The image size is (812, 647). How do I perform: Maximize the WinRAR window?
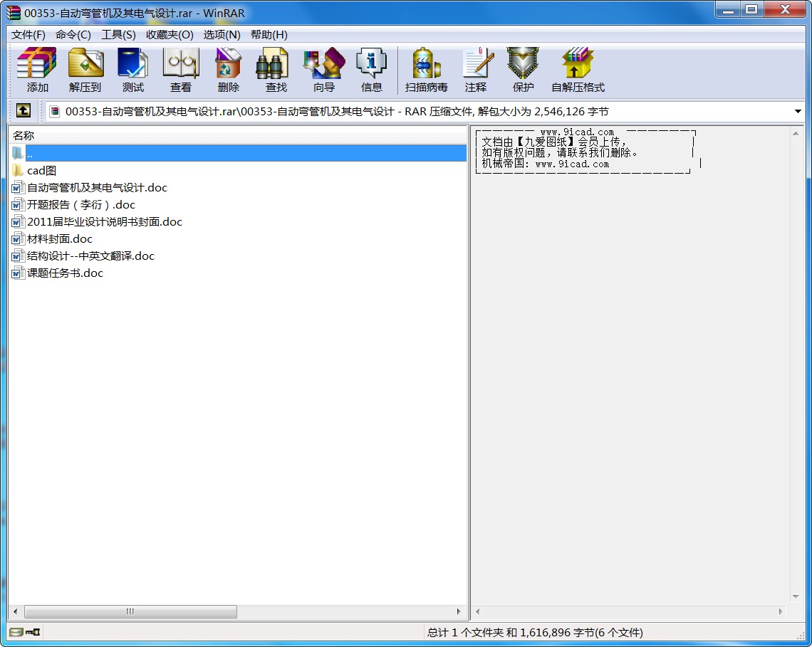click(751, 10)
